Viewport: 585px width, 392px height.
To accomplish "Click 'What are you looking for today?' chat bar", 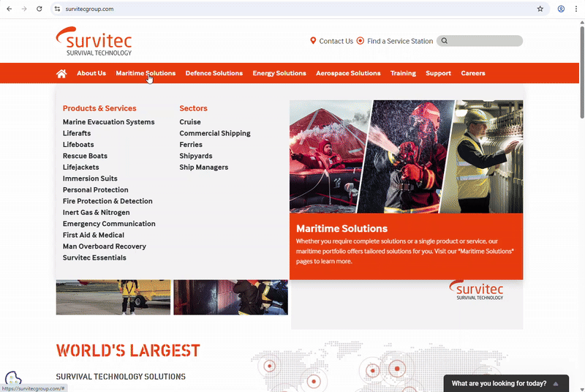I will (506, 383).
